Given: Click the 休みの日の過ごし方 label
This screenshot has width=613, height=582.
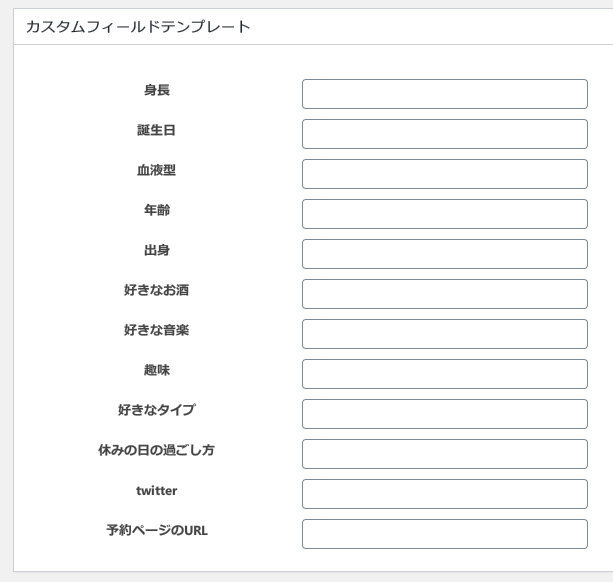Looking at the screenshot, I should click(157, 450).
